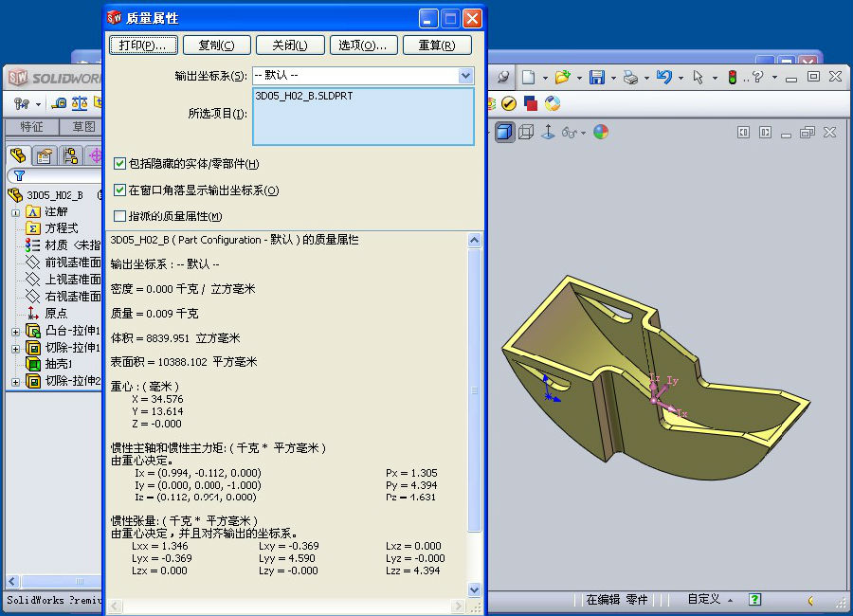The width and height of the screenshot is (853, 616).
Task: Click the Undo arrow icon
Action: coord(663,77)
